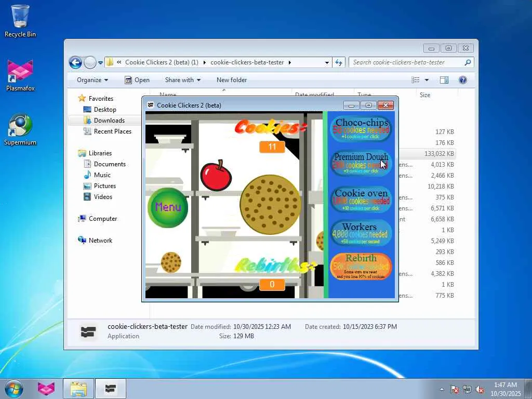Select Recent Places in navigation pane

click(x=112, y=131)
